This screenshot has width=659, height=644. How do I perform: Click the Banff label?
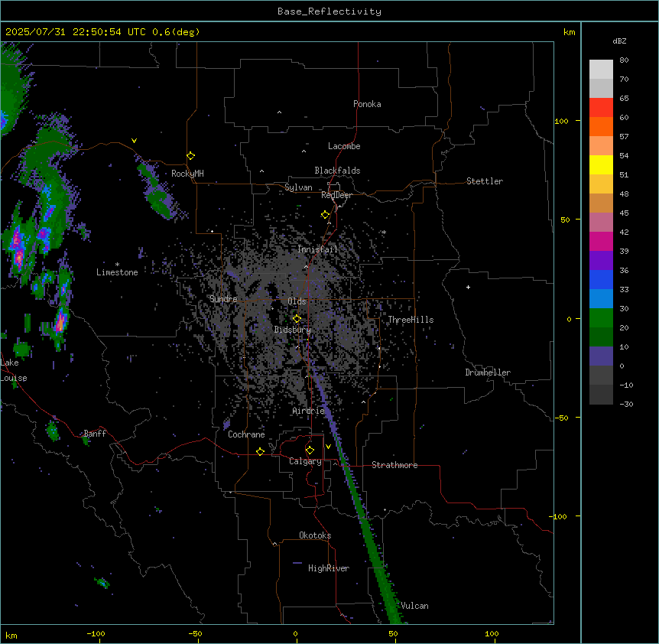95,434
